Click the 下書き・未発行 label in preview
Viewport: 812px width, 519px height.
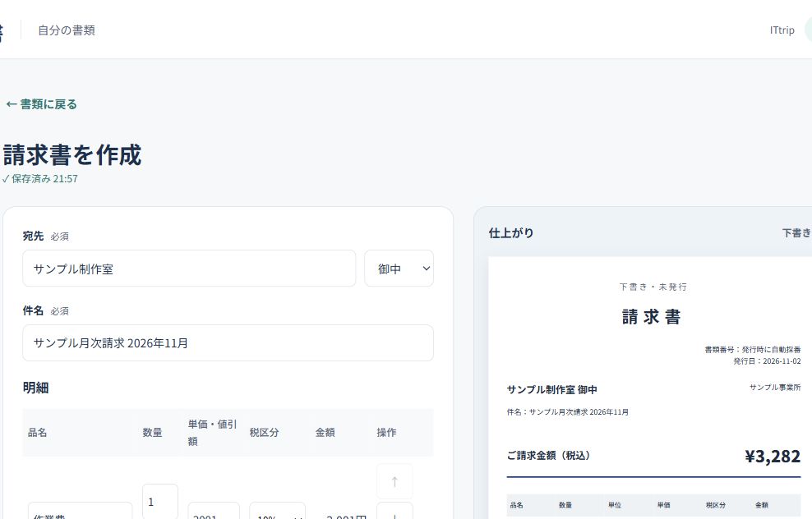(x=653, y=287)
